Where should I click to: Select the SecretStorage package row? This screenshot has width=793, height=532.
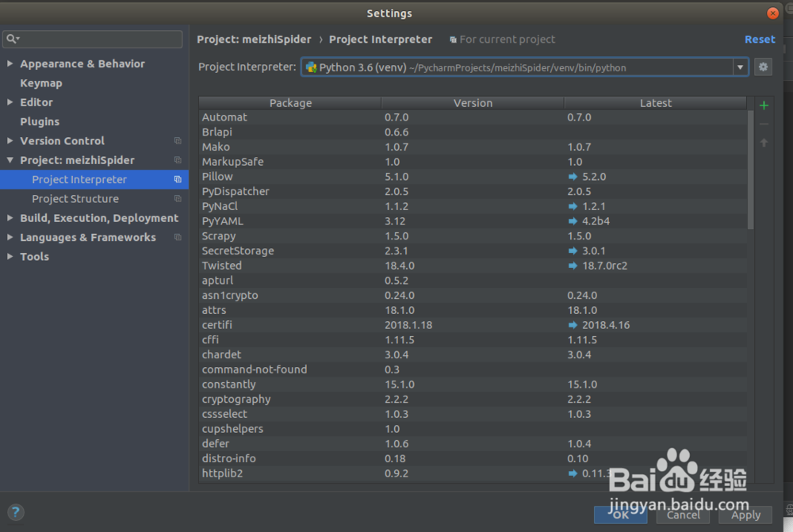pyautogui.click(x=473, y=251)
